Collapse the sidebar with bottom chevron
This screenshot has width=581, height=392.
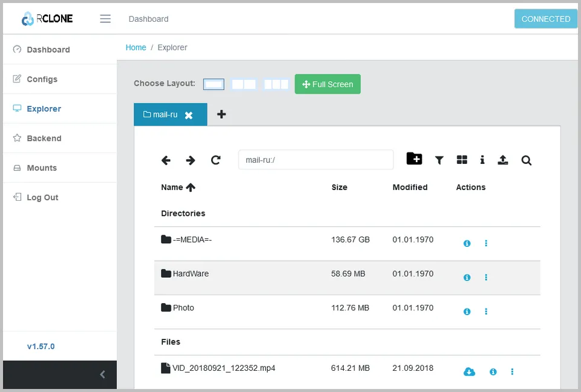[x=102, y=374]
